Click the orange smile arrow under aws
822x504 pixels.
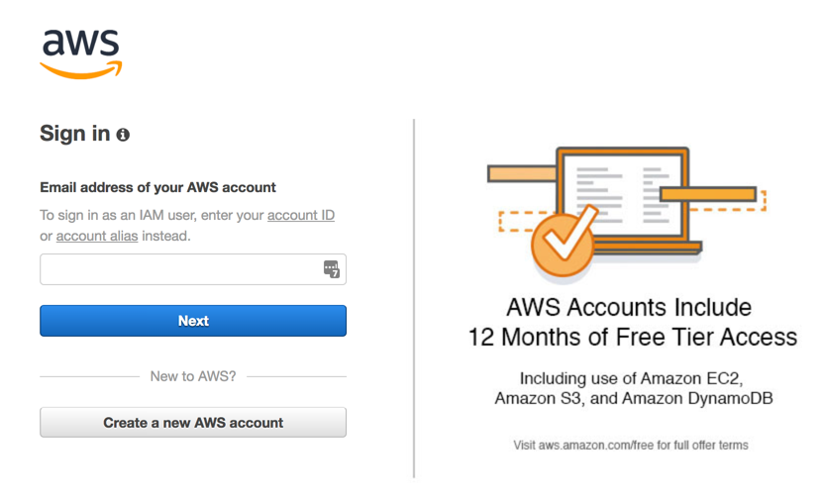coord(81,70)
